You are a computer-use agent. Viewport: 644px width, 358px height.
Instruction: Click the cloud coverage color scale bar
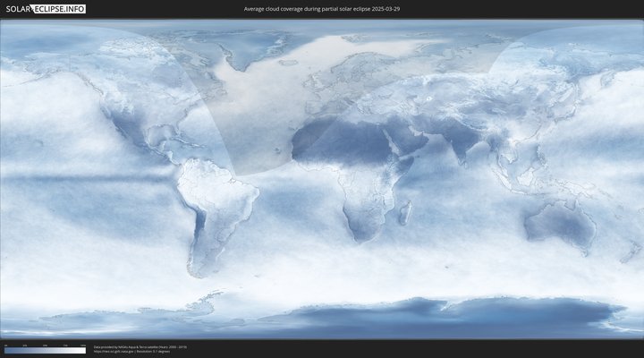(x=45, y=350)
